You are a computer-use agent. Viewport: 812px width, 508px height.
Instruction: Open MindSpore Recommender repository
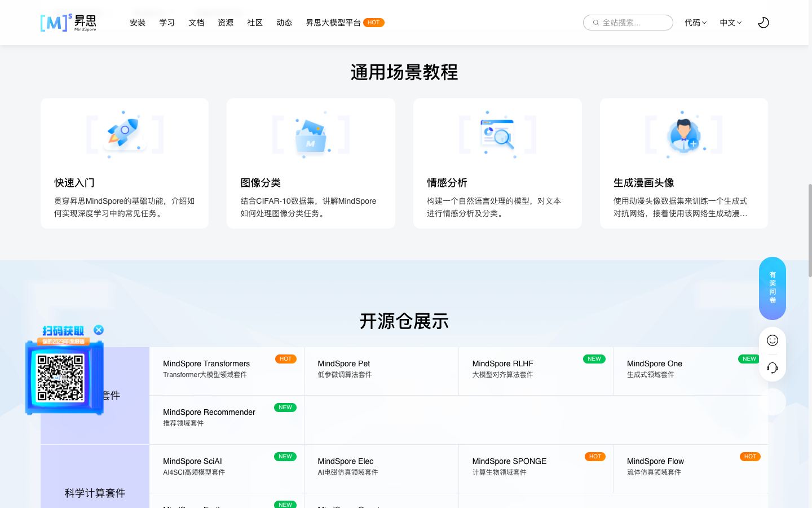click(x=209, y=412)
